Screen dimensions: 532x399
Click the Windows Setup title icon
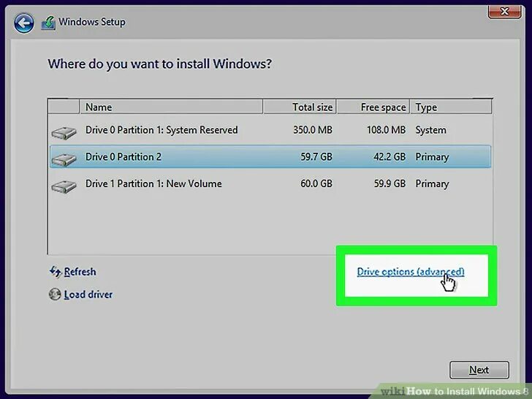(x=48, y=23)
